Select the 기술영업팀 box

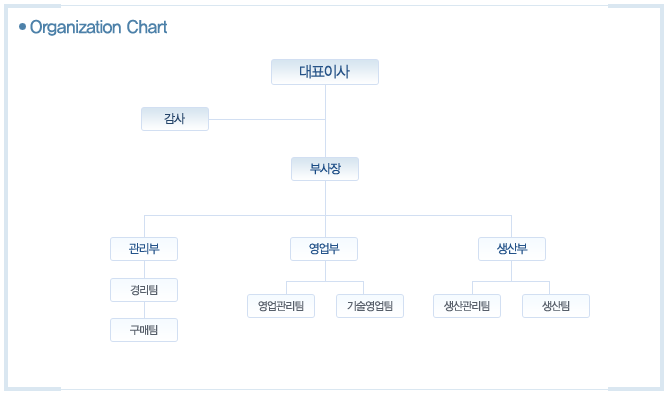370,306
